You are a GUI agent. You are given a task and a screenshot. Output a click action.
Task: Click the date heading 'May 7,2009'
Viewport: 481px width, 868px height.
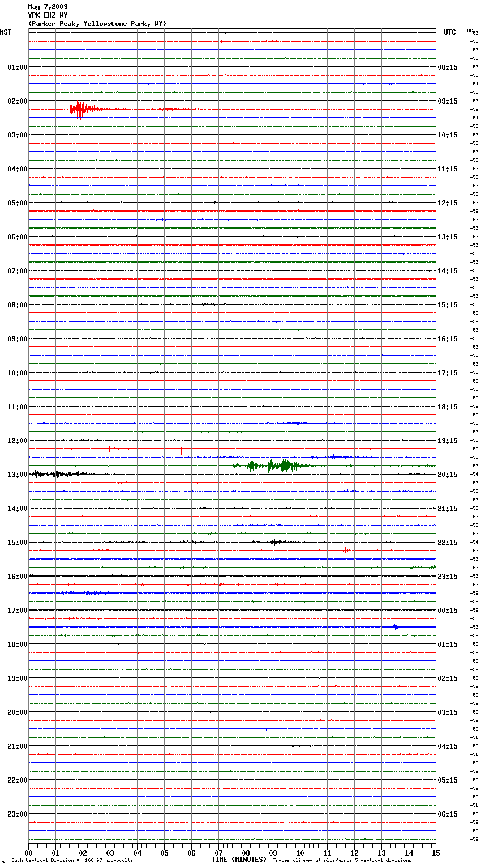(x=48, y=7)
